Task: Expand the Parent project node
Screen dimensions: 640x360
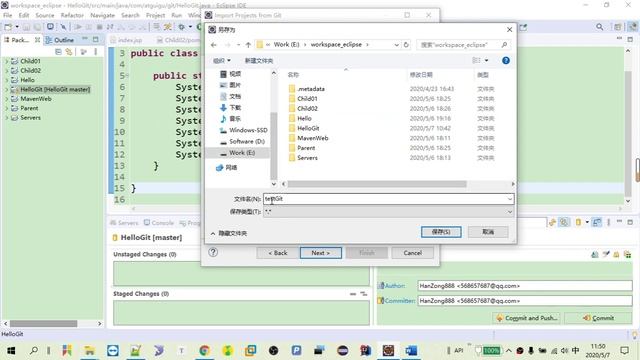Action: tap(7, 108)
